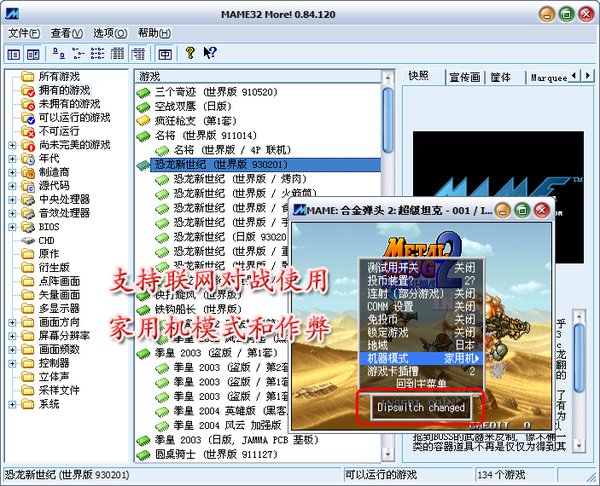
Task: Select game 名将 (世界版 911014)
Action: tap(205, 135)
